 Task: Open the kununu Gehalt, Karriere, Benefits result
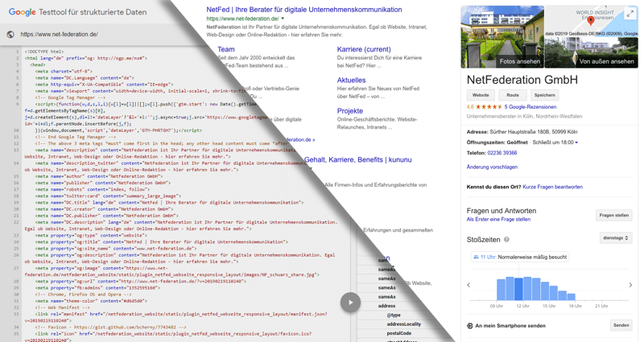click(x=357, y=159)
